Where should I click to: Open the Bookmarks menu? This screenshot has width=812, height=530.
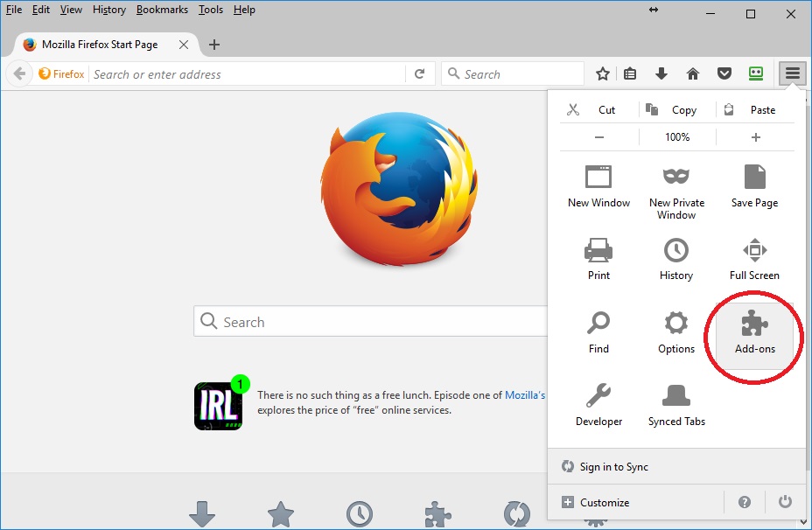162,10
